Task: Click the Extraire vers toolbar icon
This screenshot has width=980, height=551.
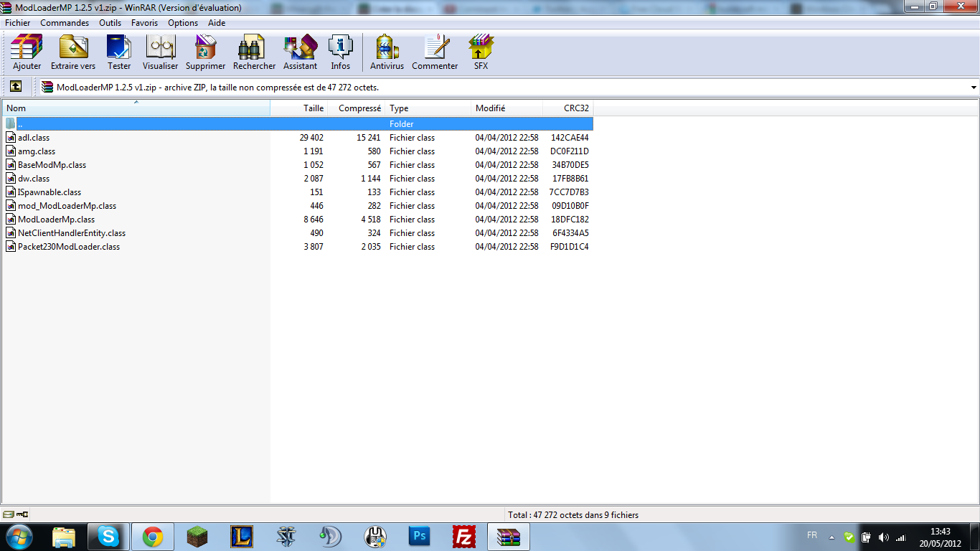Action: pyautogui.click(x=73, y=52)
